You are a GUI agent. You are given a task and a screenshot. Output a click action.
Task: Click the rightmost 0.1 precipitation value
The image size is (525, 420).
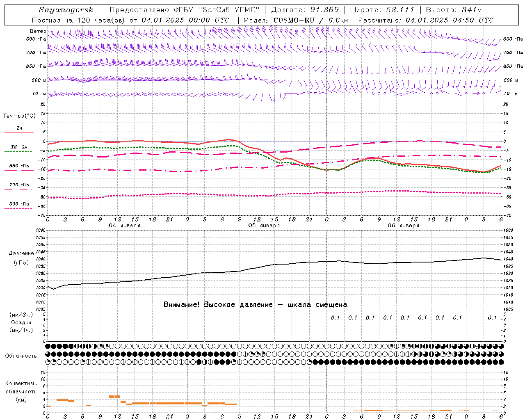(x=492, y=317)
